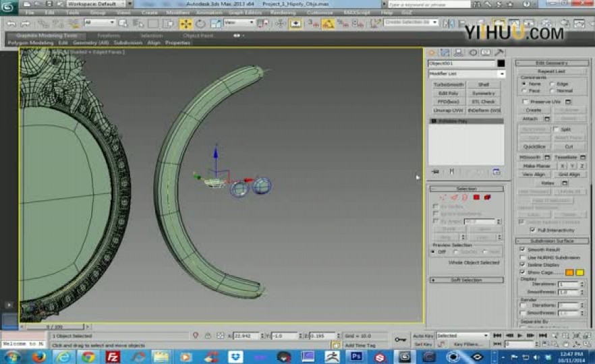Select the Move tool in main toolbar
This screenshot has width=595, height=364.
[186, 24]
